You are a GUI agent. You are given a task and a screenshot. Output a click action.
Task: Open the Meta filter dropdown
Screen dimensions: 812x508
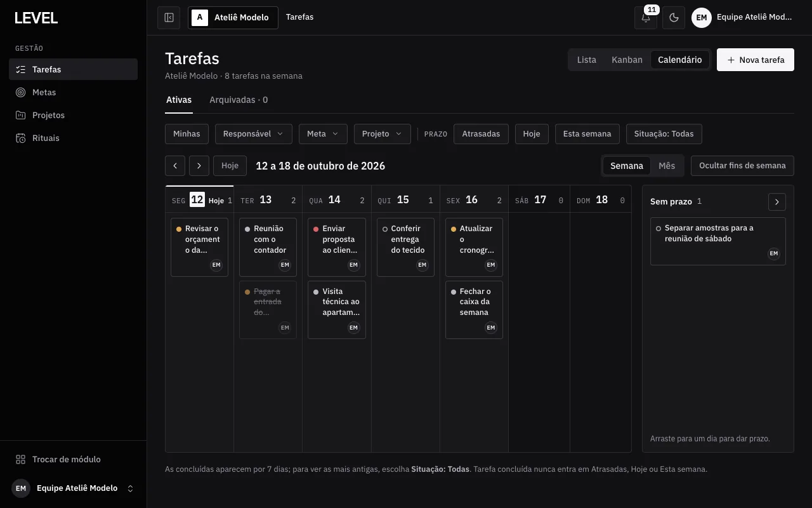pos(323,134)
